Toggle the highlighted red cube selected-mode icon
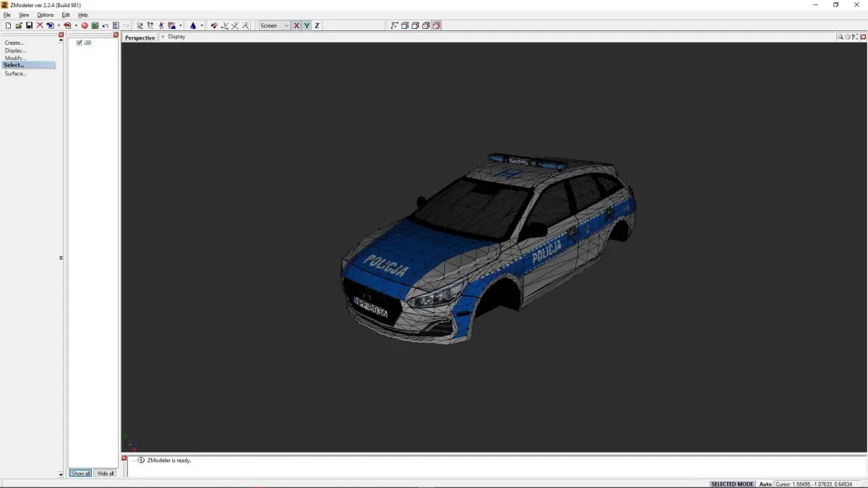 click(x=436, y=25)
